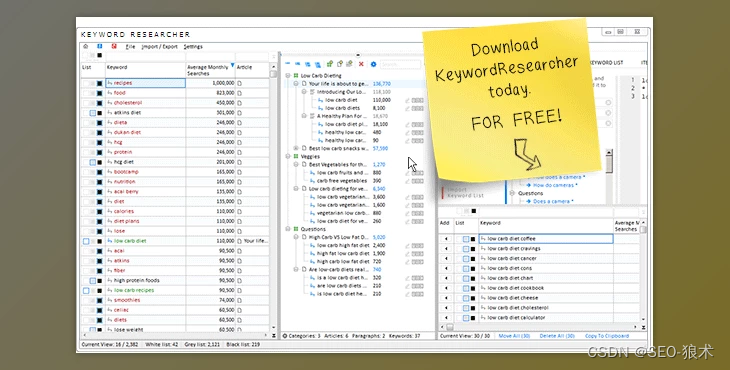Click the left keyword table vertical scrollbar thumb
The image size is (730, 370).
tap(274, 74)
